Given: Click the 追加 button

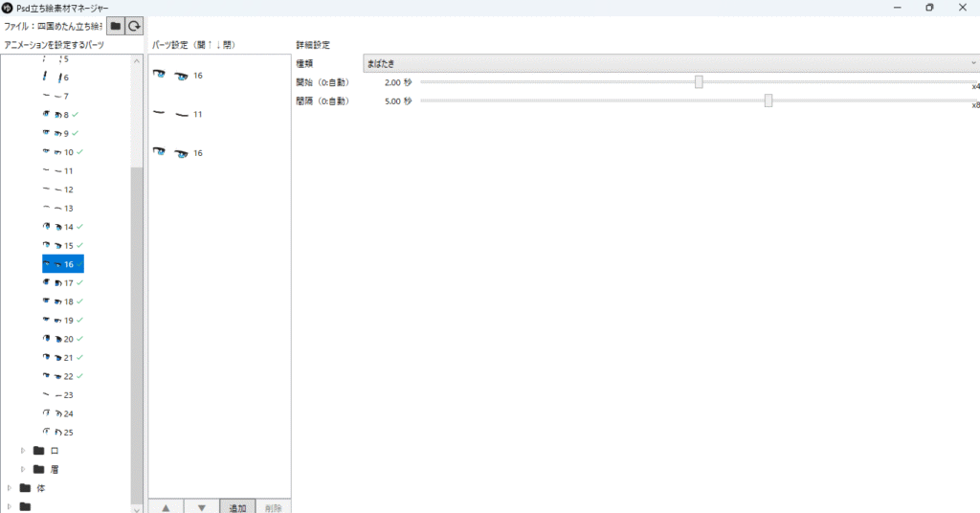Looking at the screenshot, I should pos(237,507).
